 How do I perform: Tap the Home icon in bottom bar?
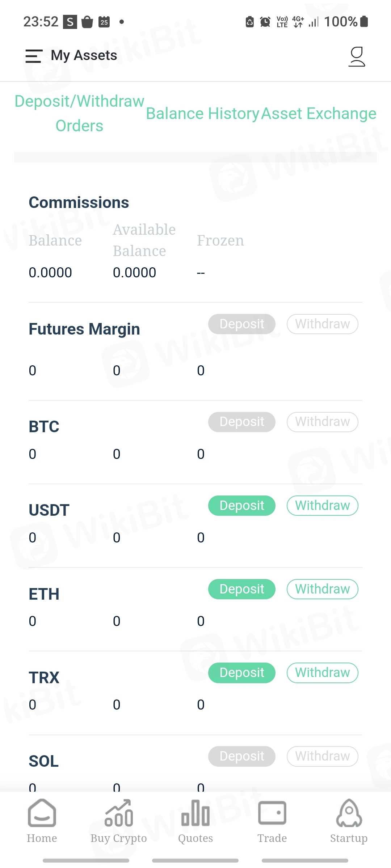42,814
